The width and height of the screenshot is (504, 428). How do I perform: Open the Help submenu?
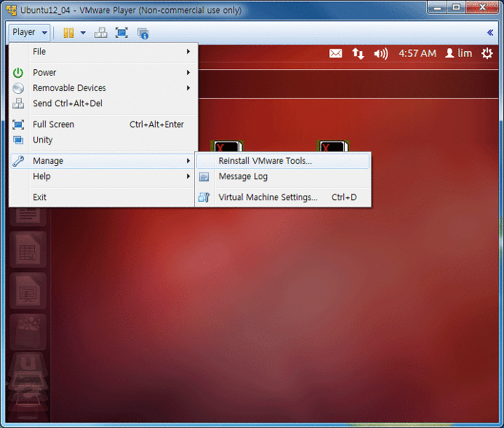tap(103, 176)
